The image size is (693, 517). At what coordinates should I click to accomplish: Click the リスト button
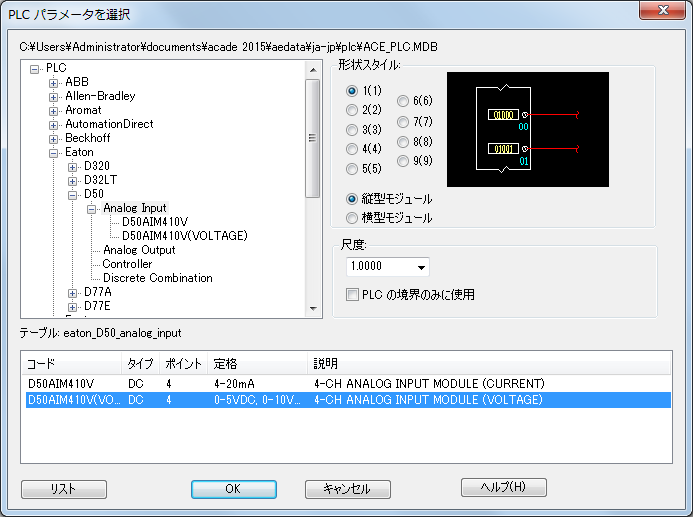pos(64,489)
